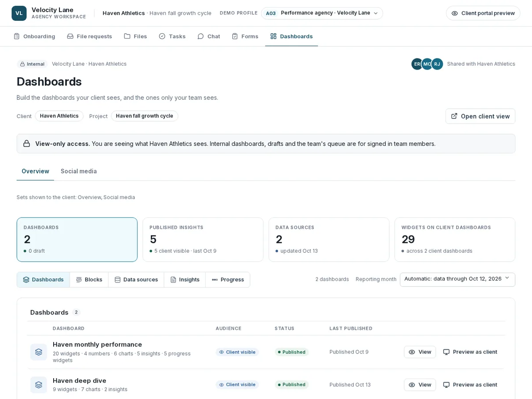Switch to the Overview dashboard set tab
Viewport: 532px width, 399px height.
point(35,171)
